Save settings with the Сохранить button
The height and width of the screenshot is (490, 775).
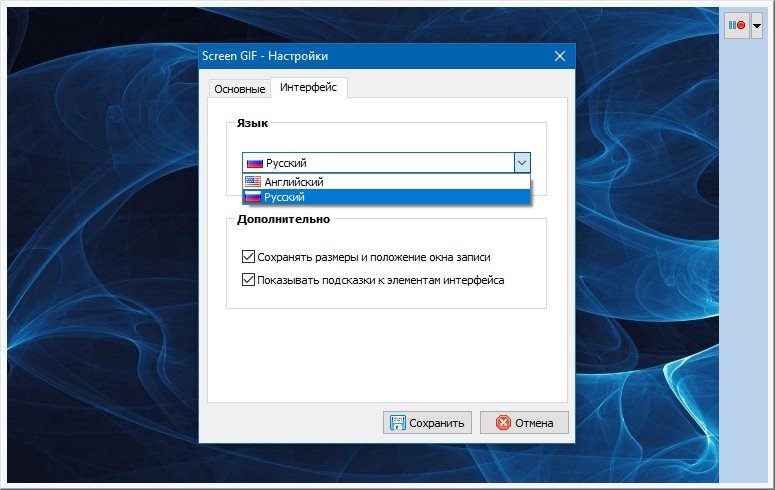tap(427, 423)
